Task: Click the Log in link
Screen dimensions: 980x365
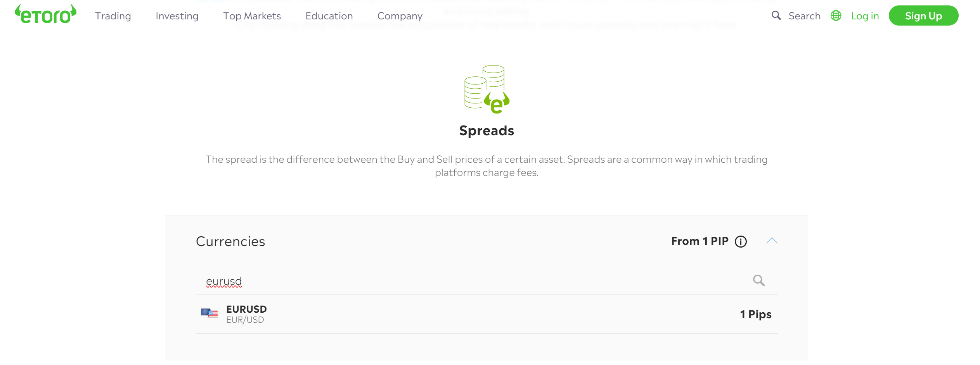Action: tap(865, 15)
